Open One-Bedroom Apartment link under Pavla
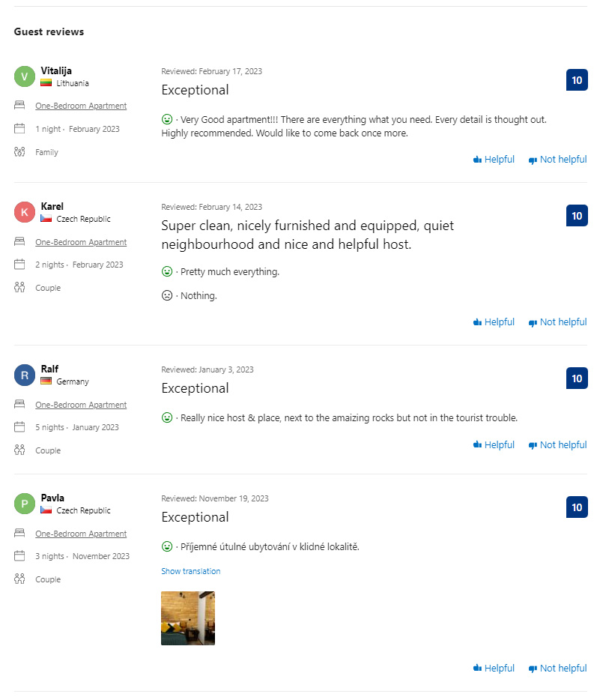Image resolution: width=600 pixels, height=700 pixels. [x=81, y=534]
